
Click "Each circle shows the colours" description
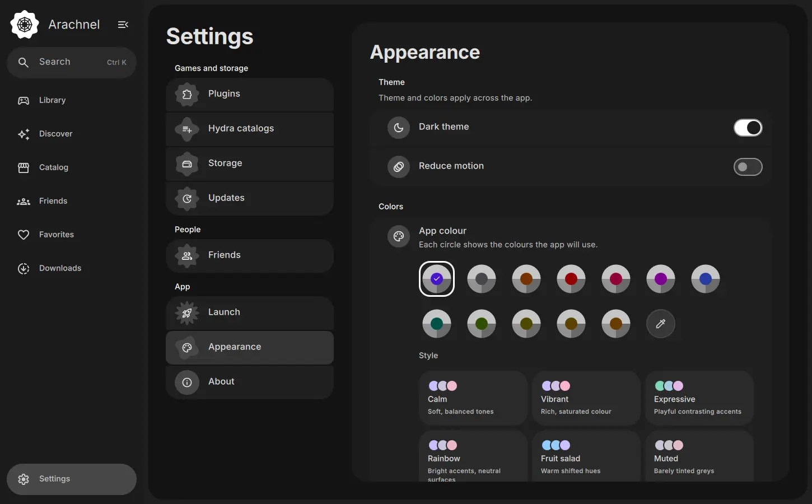pos(508,245)
